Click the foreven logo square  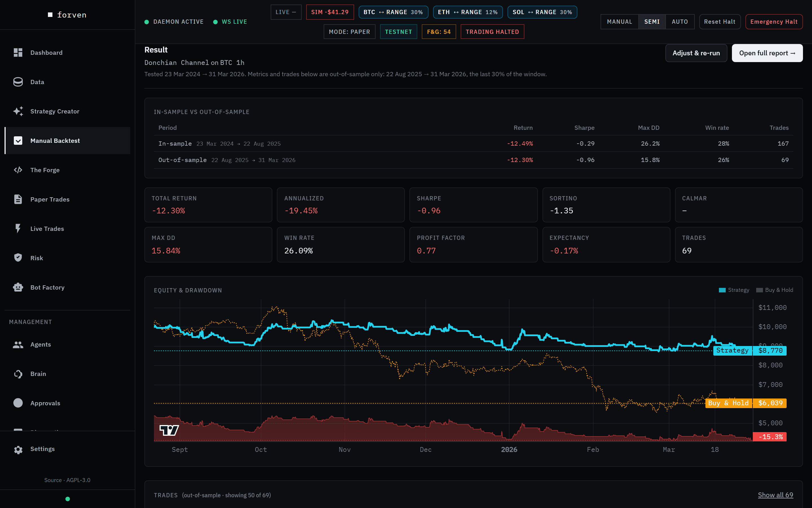(50, 15)
